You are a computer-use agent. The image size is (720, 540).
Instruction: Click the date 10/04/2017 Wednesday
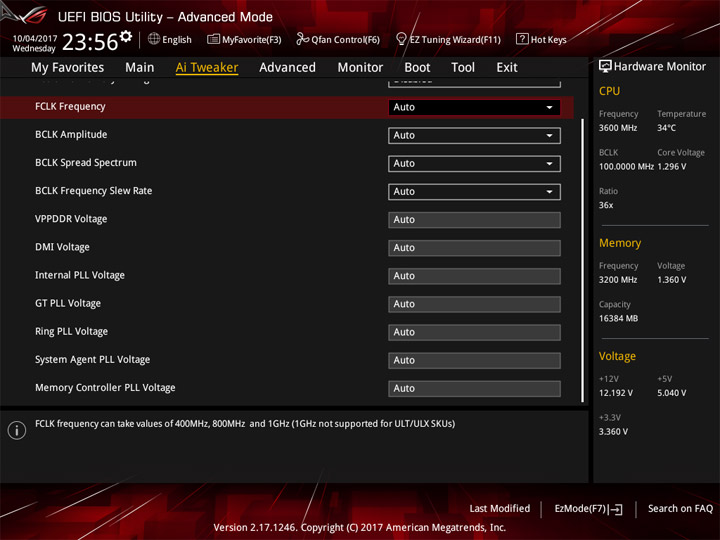(34, 43)
